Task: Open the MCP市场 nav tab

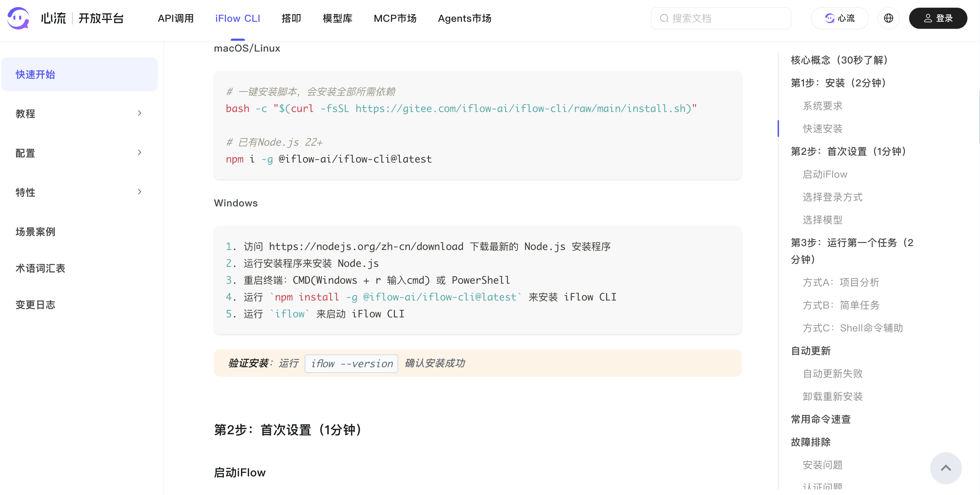Action: 395,18
